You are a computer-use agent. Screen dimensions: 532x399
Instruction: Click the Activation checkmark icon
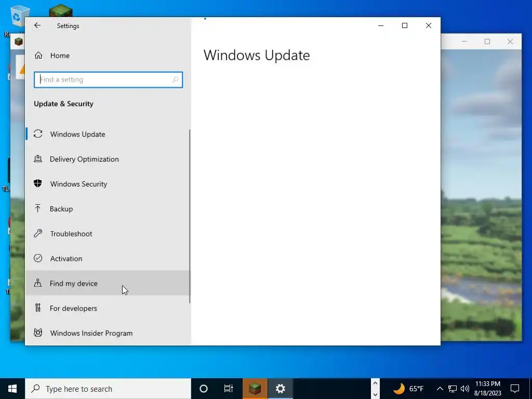pyautogui.click(x=38, y=258)
